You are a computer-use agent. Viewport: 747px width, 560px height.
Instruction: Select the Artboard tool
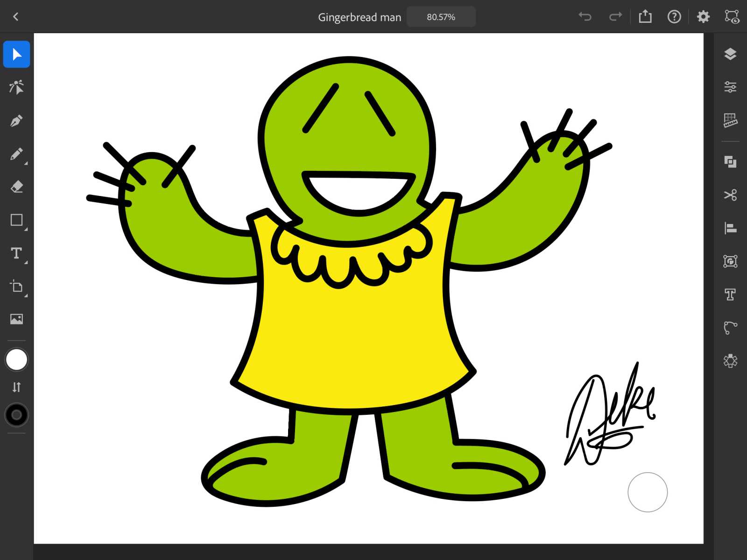coord(17,286)
